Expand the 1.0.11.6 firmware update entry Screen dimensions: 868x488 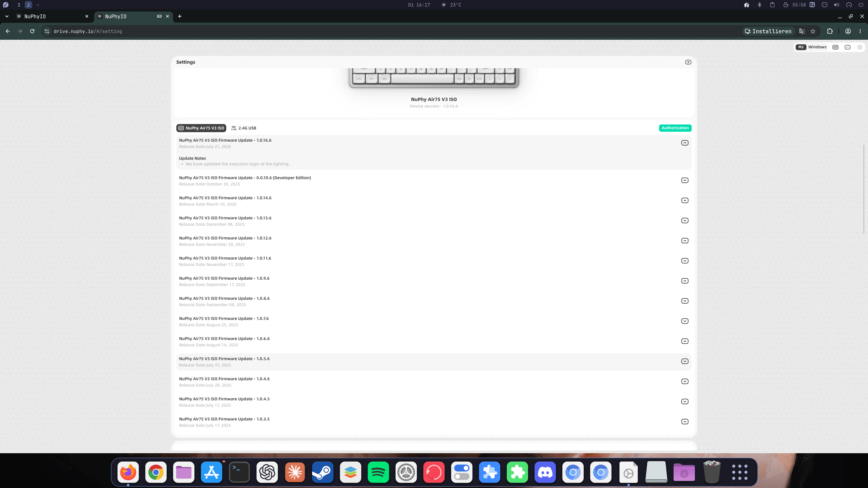685,261
